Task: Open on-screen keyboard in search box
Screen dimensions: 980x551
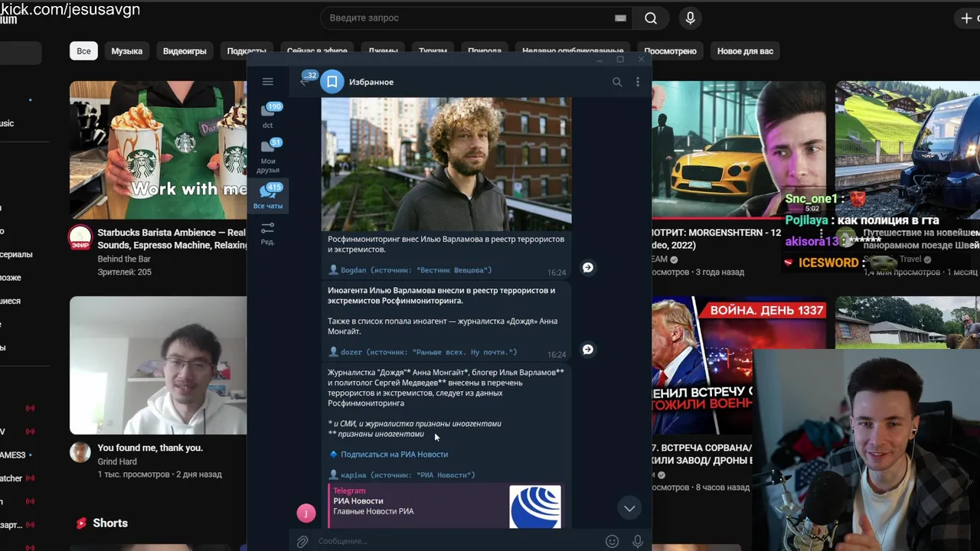Action: pos(620,18)
